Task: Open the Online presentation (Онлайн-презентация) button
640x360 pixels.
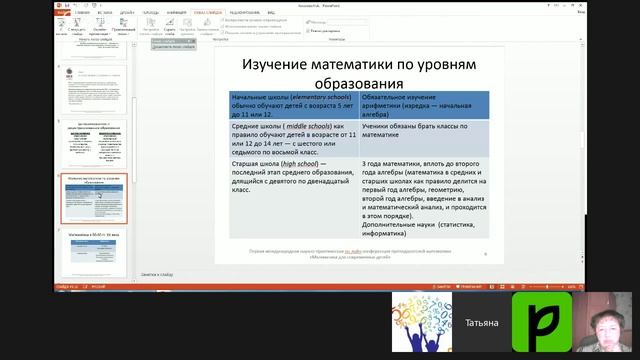Action: (100, 26)
